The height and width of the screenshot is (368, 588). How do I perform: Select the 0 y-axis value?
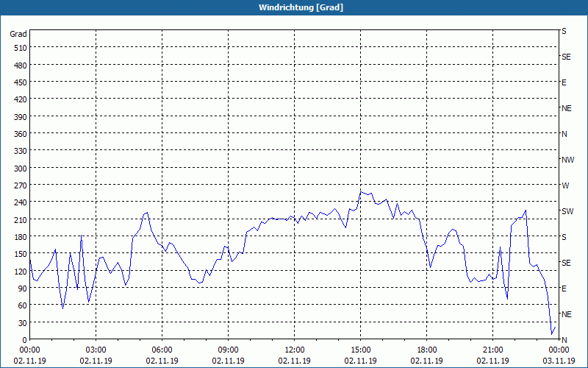tap(25, 340)
